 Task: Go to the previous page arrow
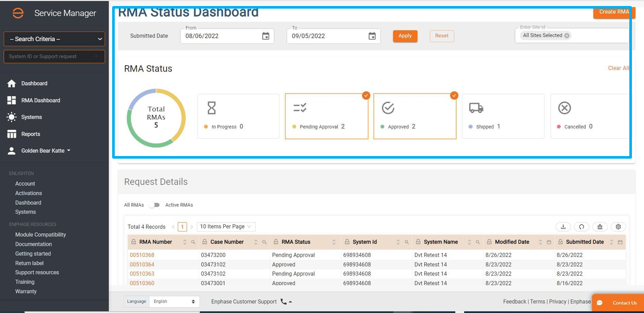click(x=173, y=227)
